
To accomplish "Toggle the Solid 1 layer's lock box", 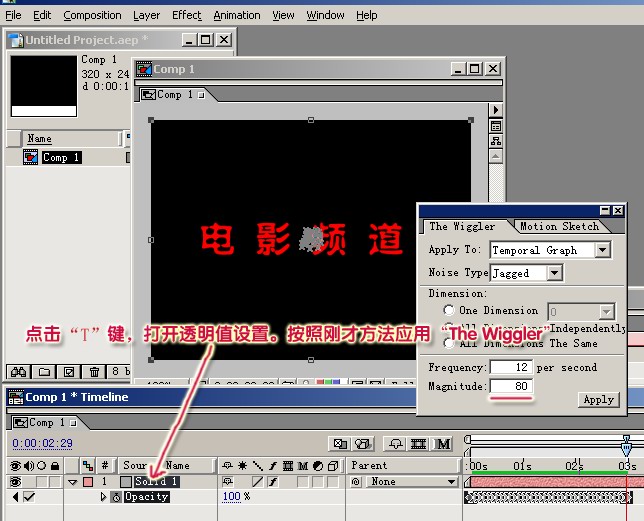I will click(55, 482).
